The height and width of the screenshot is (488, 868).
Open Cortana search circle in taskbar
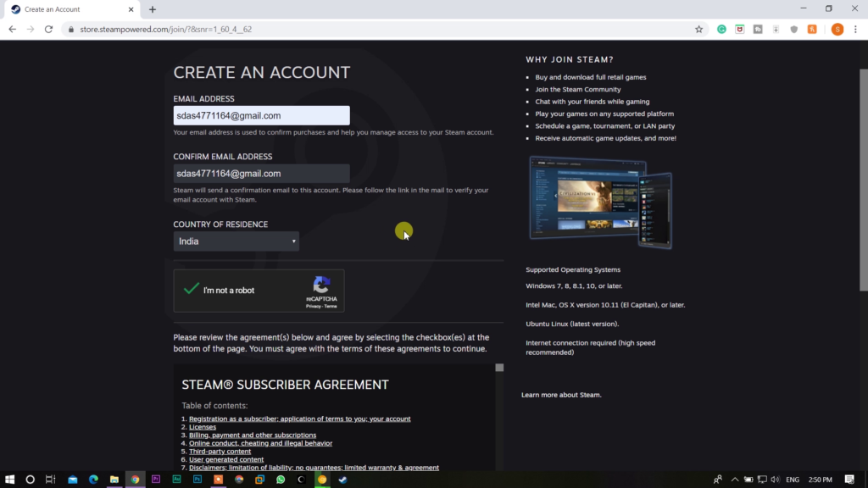[x=30, y=480]
